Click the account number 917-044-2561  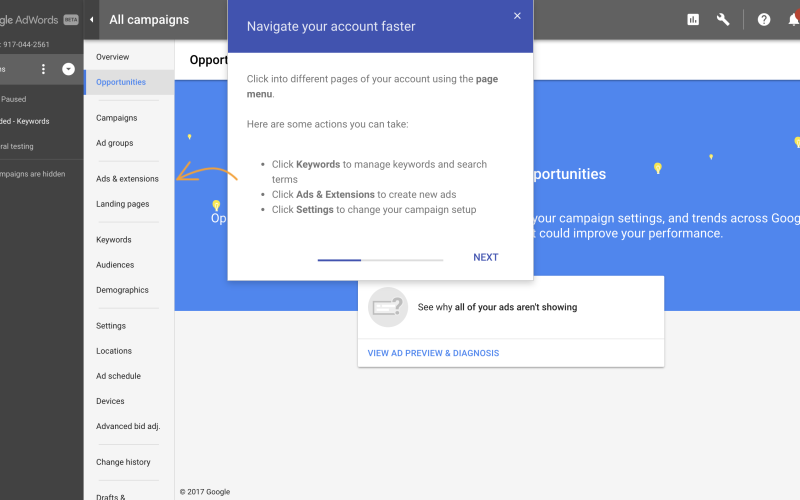point(26,44)
